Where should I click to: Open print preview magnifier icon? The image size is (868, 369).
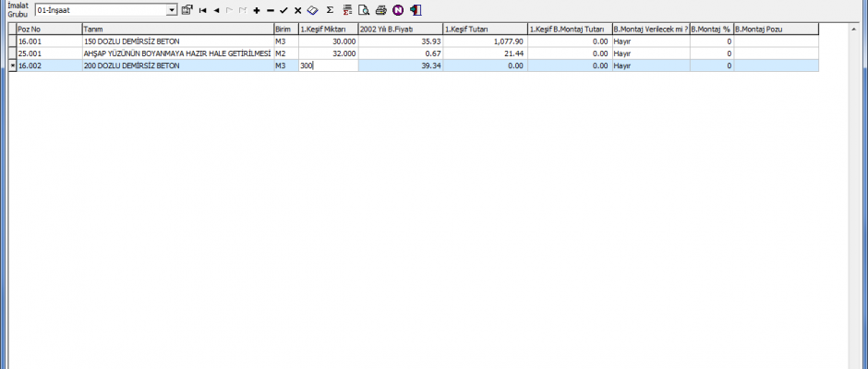click(x=364, y=10)
